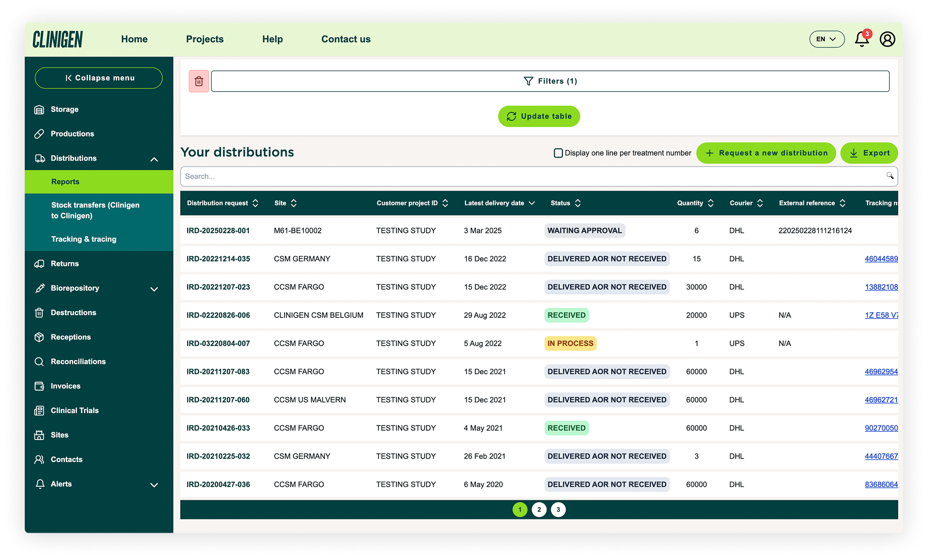Click the Clinical Trials document icon
Viewport: 928px width, 560px height.
(x=40, y=410)
